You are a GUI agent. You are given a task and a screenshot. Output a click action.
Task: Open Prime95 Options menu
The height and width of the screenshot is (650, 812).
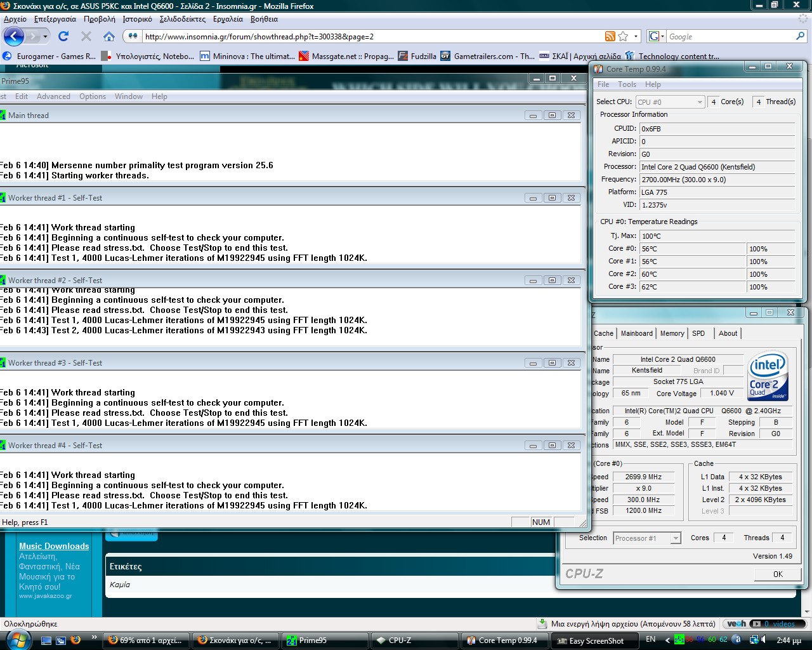tap(93, 96)
